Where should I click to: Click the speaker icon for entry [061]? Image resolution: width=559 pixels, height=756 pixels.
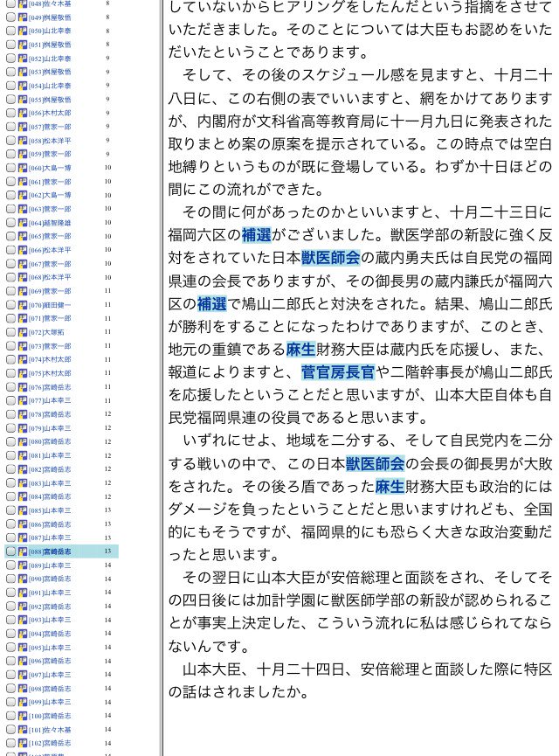[x=23, y=181]
